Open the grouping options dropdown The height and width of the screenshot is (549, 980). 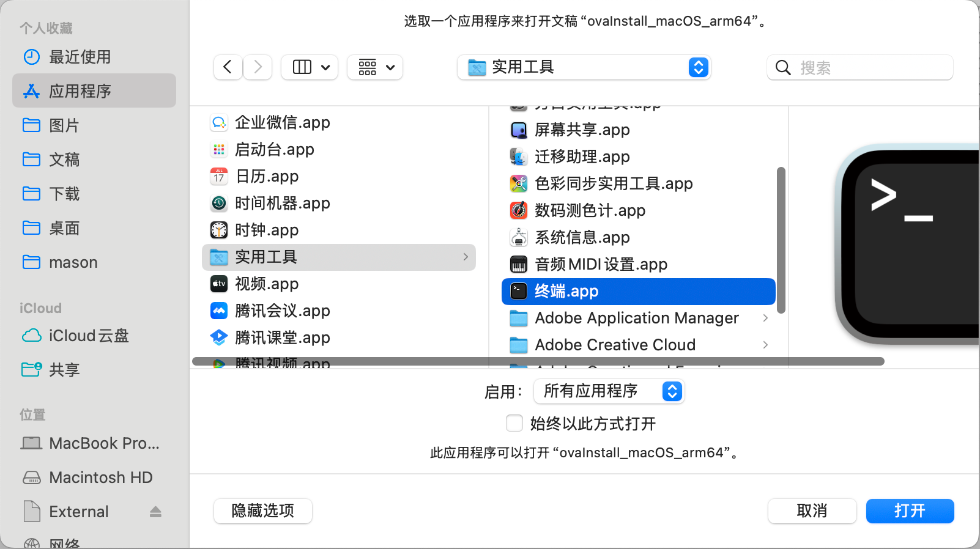375,67
